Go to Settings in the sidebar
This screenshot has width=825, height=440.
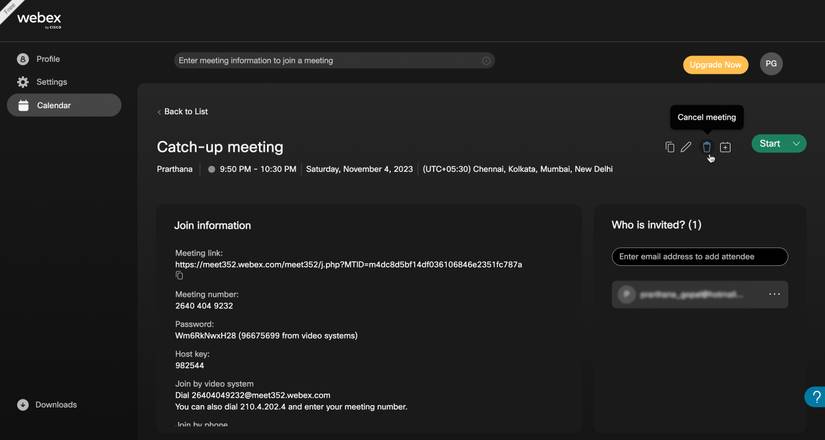coord(51,82)
